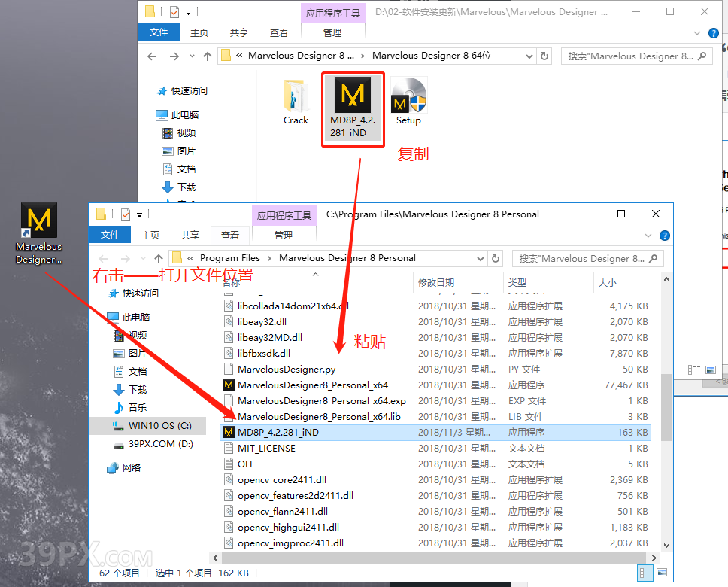The image size is (728, 587).
Task: Open recent locations dropdown in back window
Action: (192, 56)
